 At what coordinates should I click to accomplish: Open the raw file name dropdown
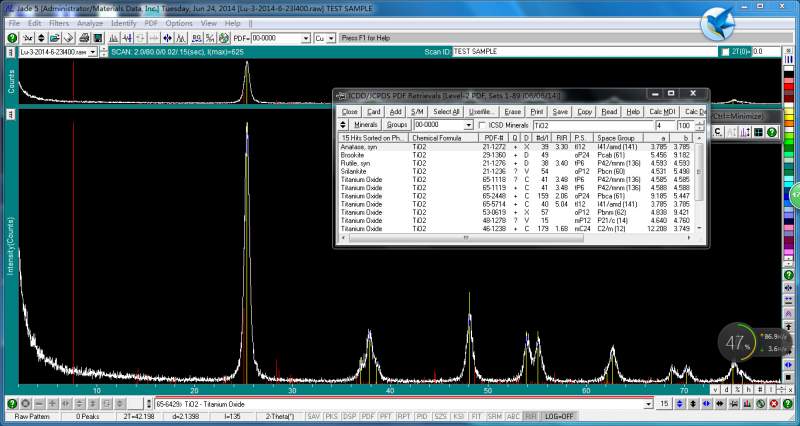tap(94, 51)
